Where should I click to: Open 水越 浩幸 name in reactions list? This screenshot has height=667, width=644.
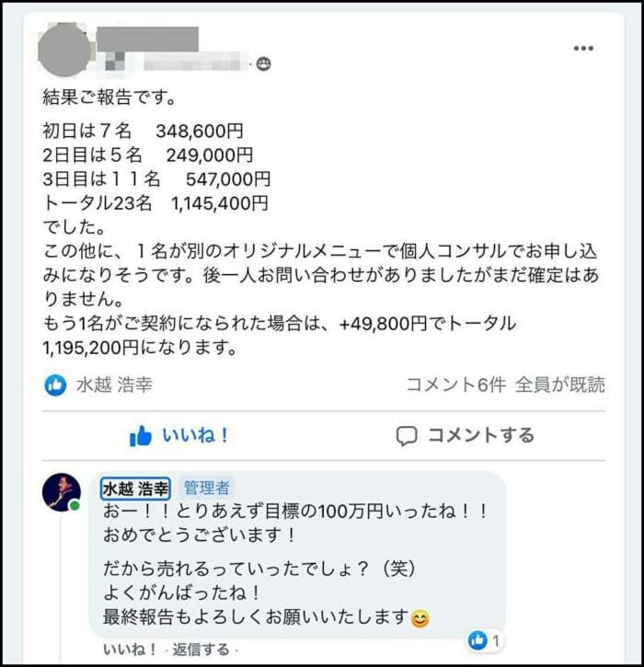click(114, 385)
